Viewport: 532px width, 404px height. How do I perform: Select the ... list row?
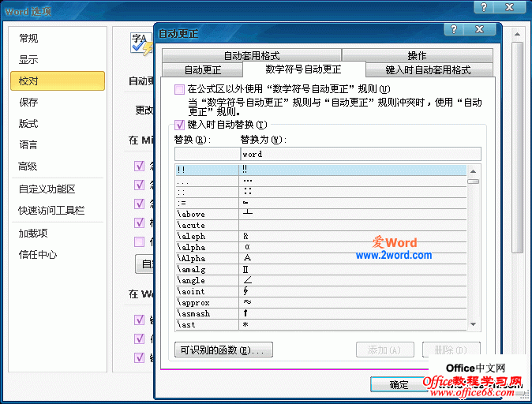321,181
